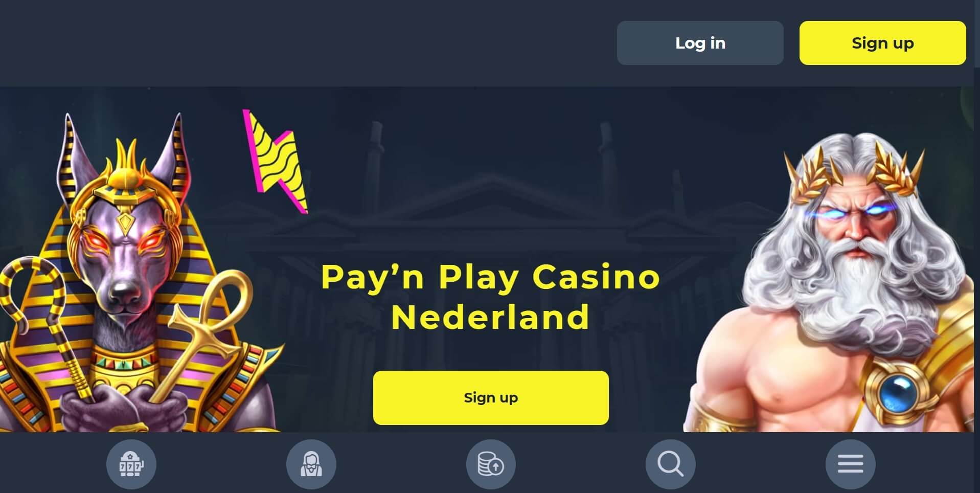Open the coins deposit icon
The image size is (980, 493).
click(x=491, y=464)
